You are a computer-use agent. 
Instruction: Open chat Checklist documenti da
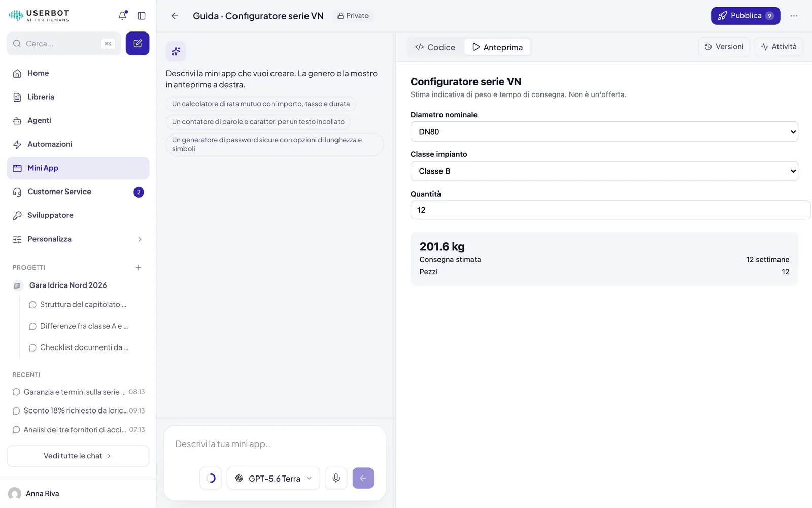(84, 347)
